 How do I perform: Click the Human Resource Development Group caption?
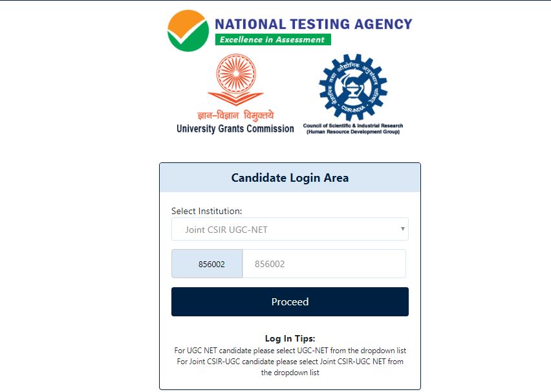tap(352, 132)
